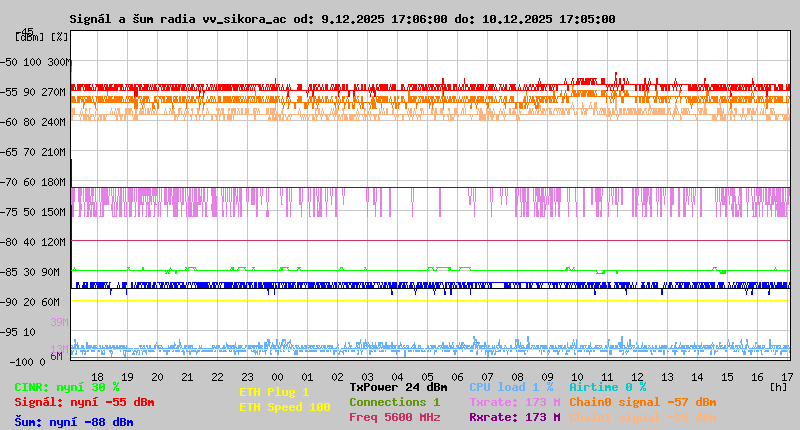This screenshot has height=430, width=800.
Task: Click the y-axis label '-85 30 90M'
Action: (x=30, y=272)
